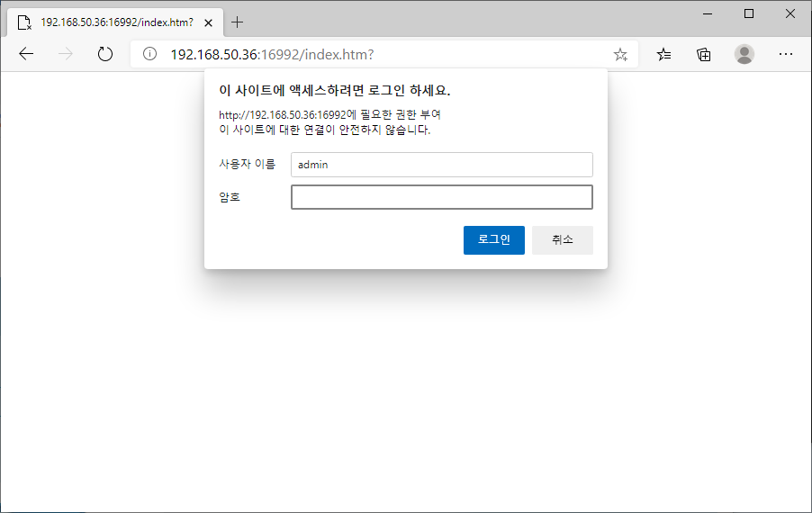Click the '암호' label

pyautogui.click(x=230, y=197)
